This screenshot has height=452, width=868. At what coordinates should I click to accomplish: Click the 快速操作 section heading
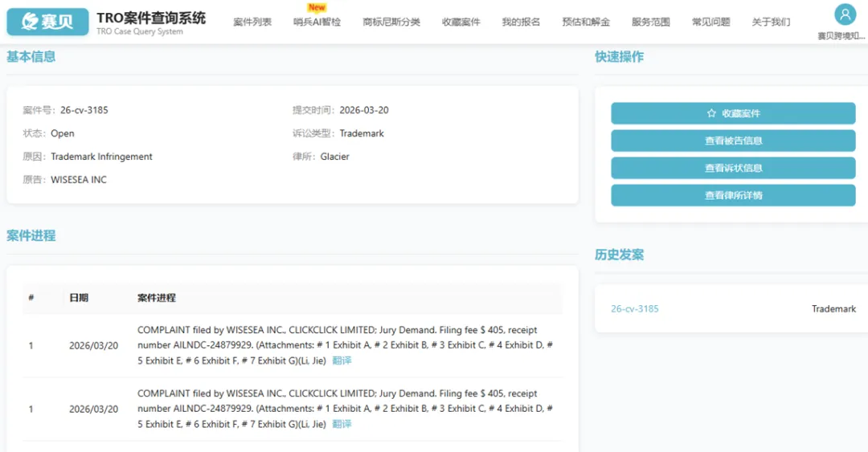pos(619,56)
